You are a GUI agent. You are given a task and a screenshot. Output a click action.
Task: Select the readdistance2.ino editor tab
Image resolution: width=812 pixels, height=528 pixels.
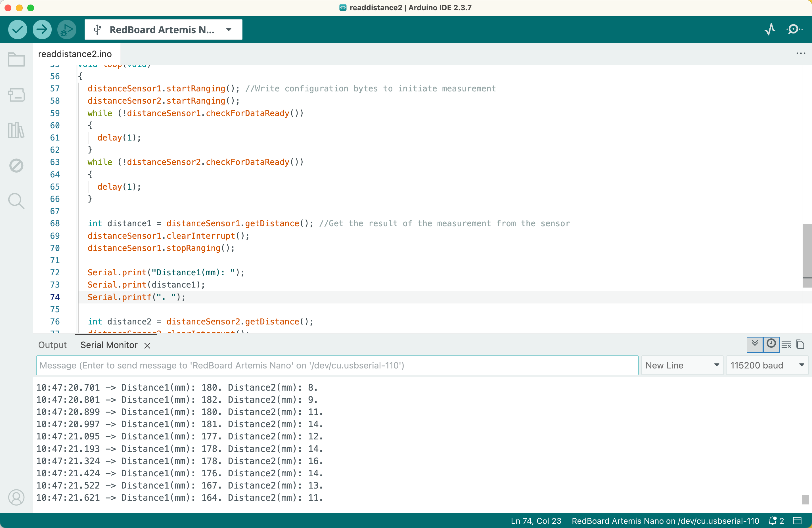[x=75, y=54]
